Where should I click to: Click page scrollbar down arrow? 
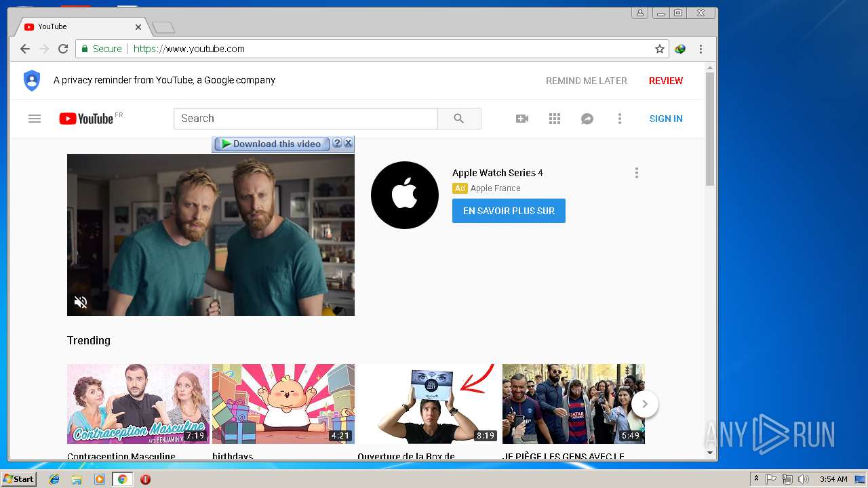[710, 453]
